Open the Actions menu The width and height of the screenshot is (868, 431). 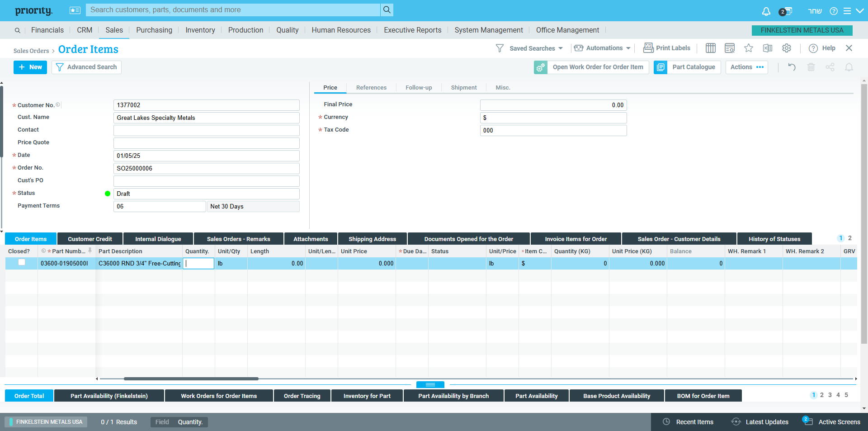[x=747, y=67]
